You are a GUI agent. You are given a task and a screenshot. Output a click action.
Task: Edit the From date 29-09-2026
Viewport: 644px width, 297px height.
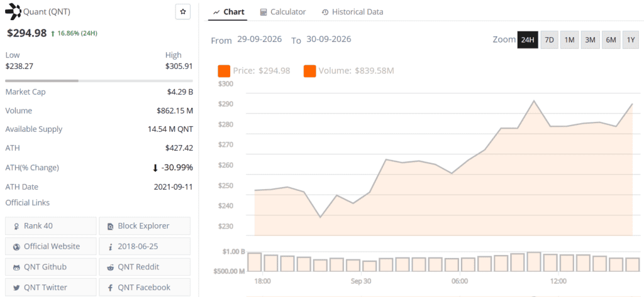260,40
